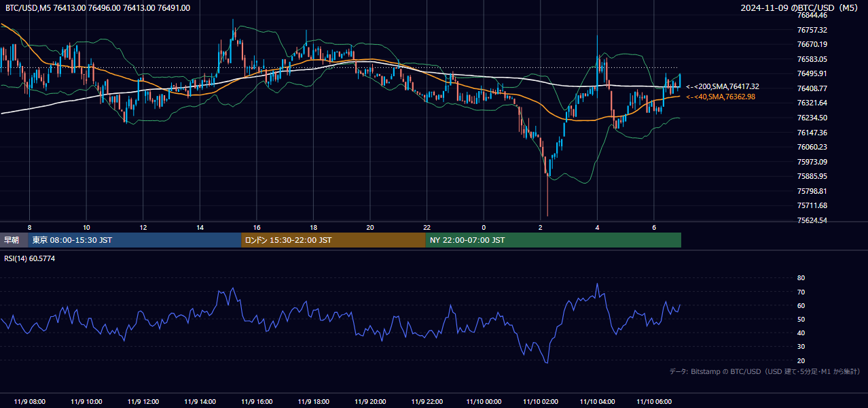The image size is (868, 408).
Task: Click the 11/10 06:00 date label
Action: tap(654, 401)
